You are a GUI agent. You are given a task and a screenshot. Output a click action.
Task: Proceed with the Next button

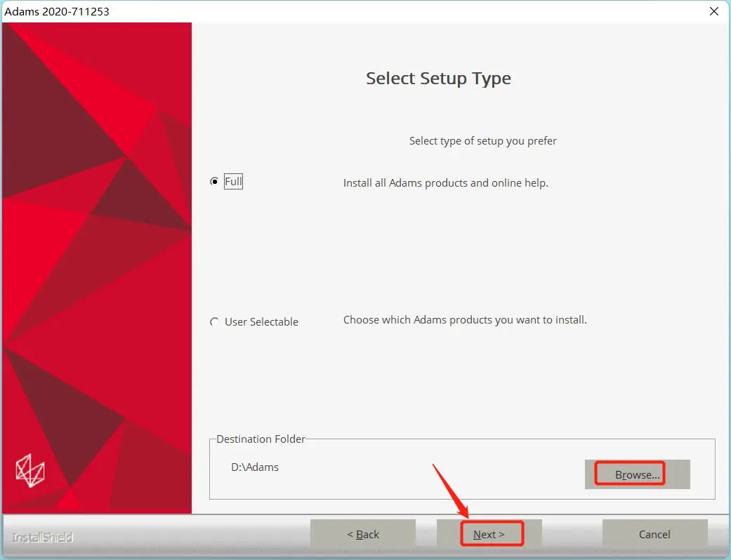click(x=489, y=534)
